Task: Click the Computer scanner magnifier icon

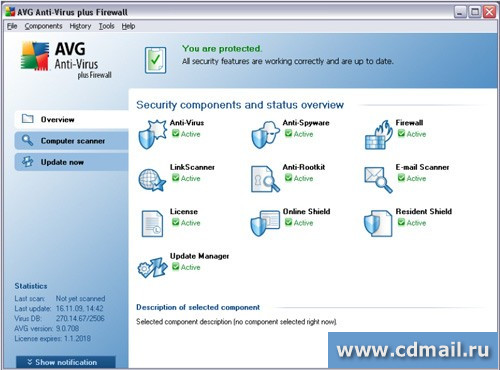Action: pos(27,140)
